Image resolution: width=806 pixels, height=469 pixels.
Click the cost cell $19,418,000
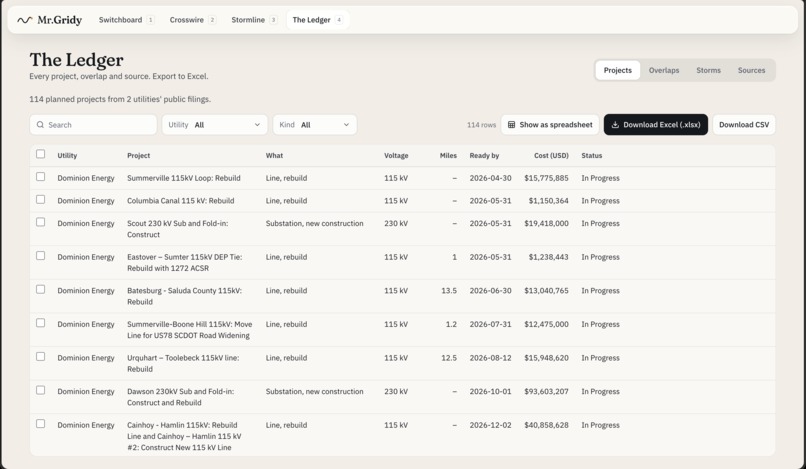click(x=546, y=223)
